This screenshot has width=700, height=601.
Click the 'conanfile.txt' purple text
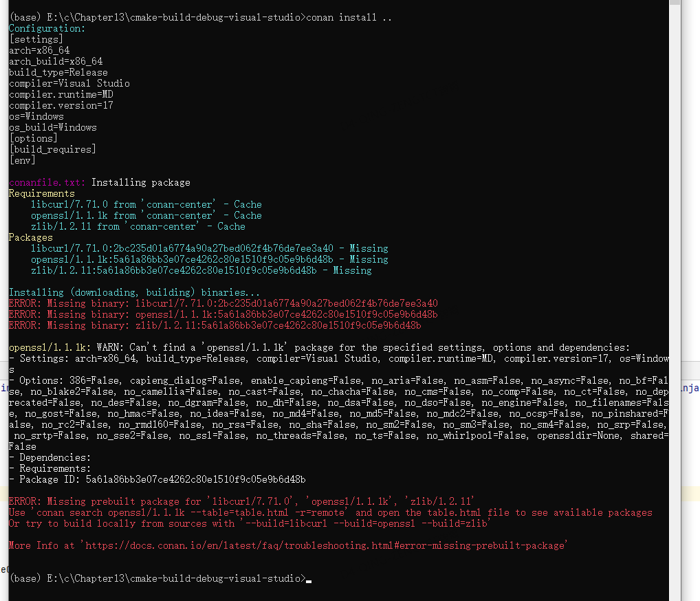pyautogui.click(x=47, y=182)
